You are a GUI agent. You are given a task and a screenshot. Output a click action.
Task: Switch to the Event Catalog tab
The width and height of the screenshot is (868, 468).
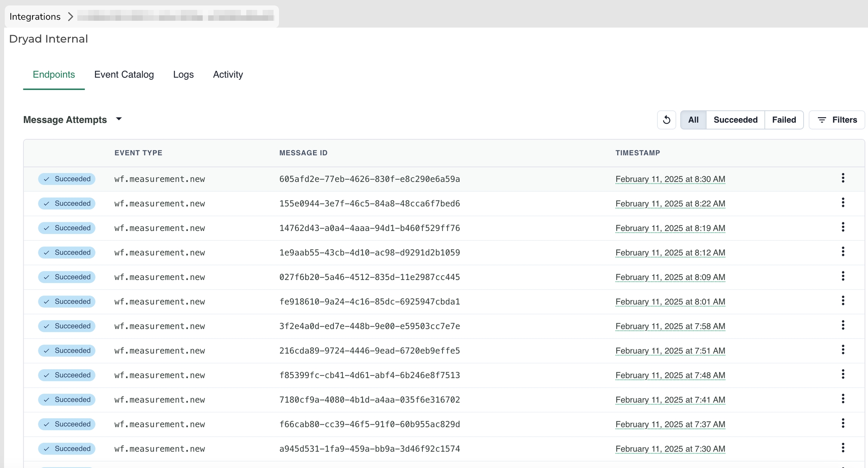point(124,75)
